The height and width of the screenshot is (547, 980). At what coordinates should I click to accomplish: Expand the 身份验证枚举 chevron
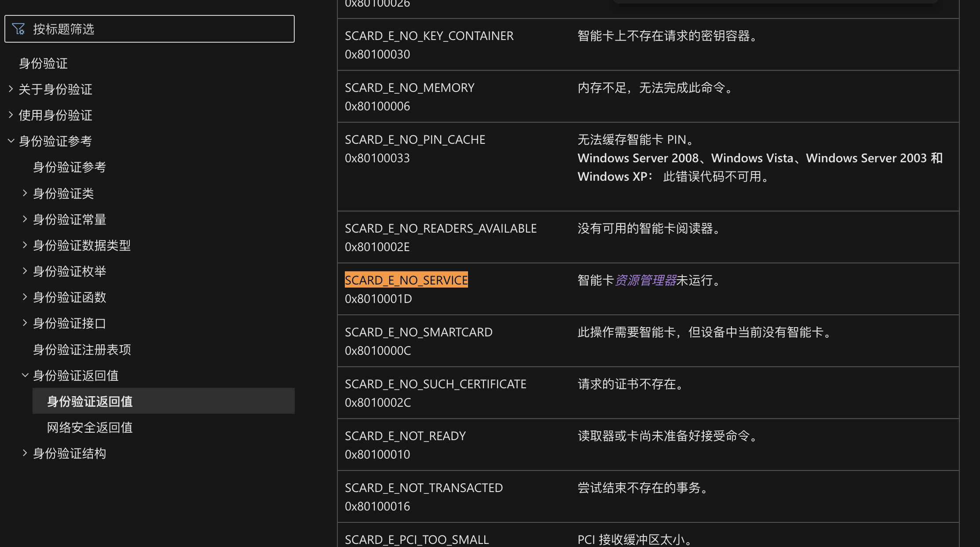click(25, 271)
